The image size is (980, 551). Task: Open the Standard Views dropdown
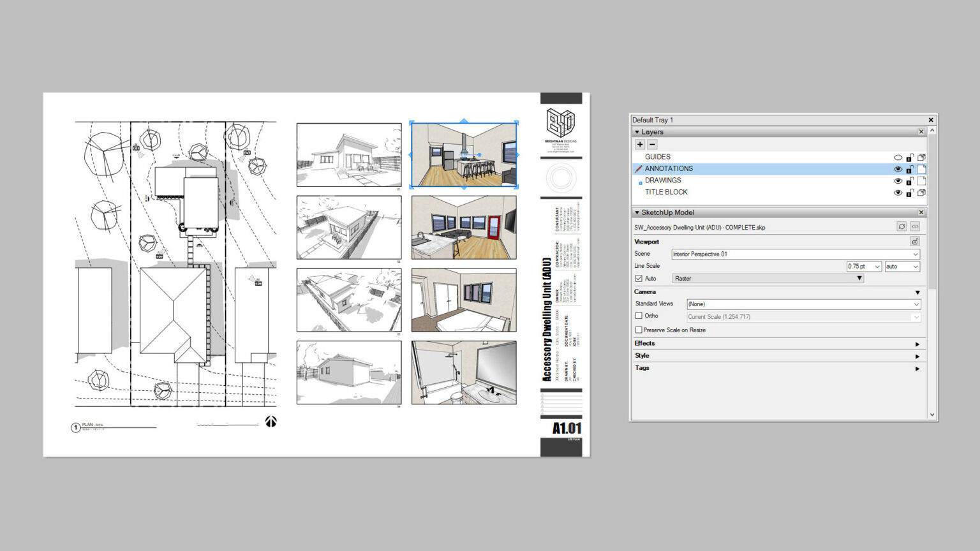coord(803,304)
